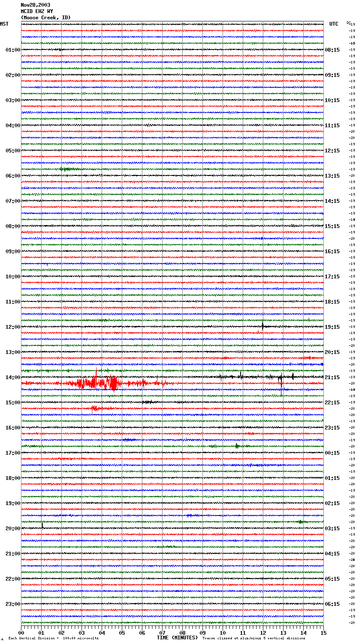Click the Traces clipped footer note
Image resolution: width=357 pixels, height=644 pixels.
tap(254, 638)
